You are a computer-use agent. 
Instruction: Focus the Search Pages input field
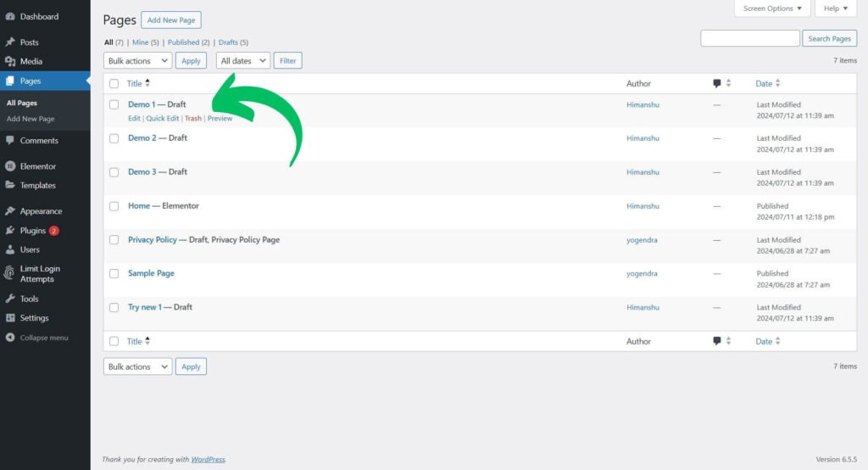750,38
